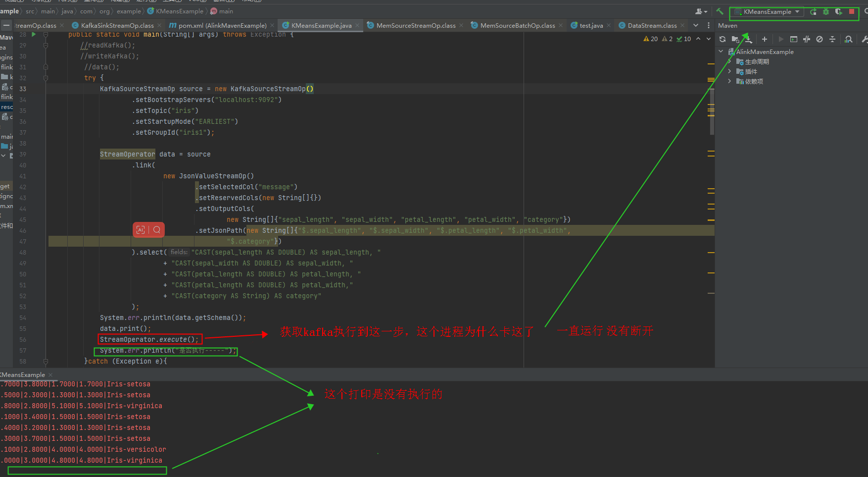The height and width of the screenshot is (477, 868).
Task: Show hidden editor tabs dropdown chevron
Action: click(696, 25)
